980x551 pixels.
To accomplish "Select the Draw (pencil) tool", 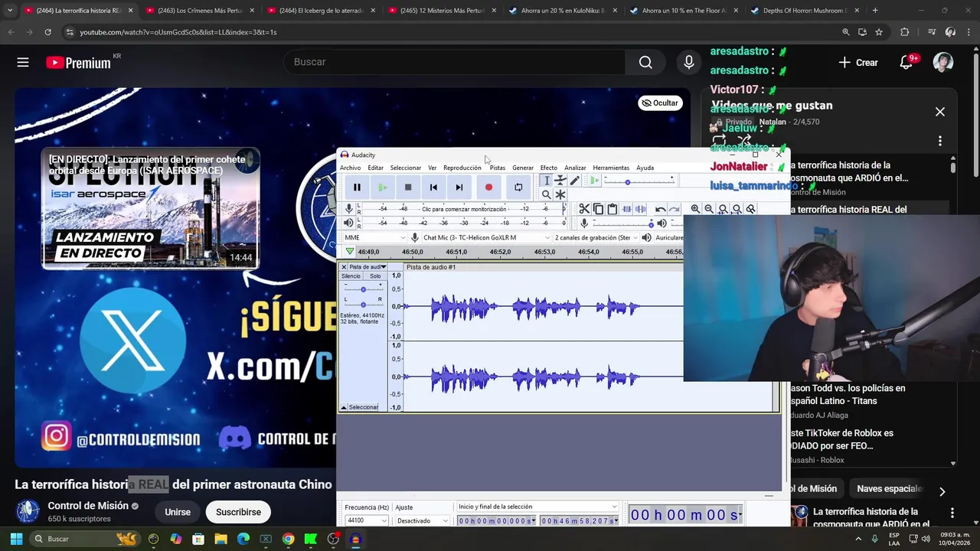I will click(575, 181).
